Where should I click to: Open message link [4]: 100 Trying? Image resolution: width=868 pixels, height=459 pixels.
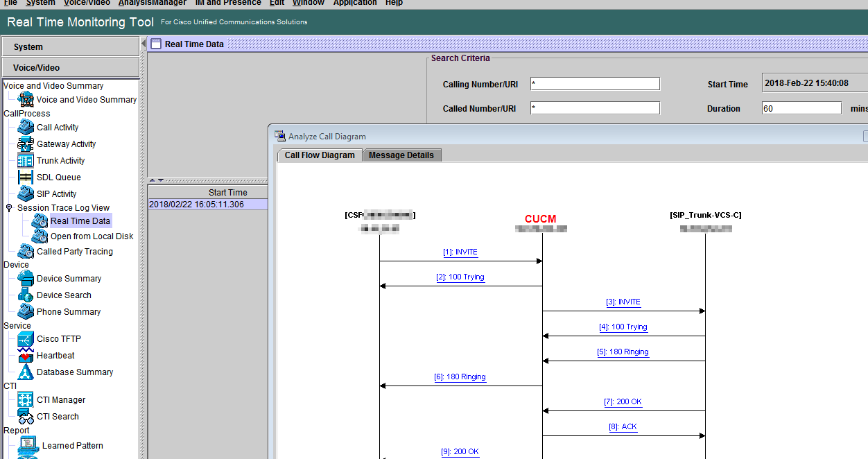(623, 327)
